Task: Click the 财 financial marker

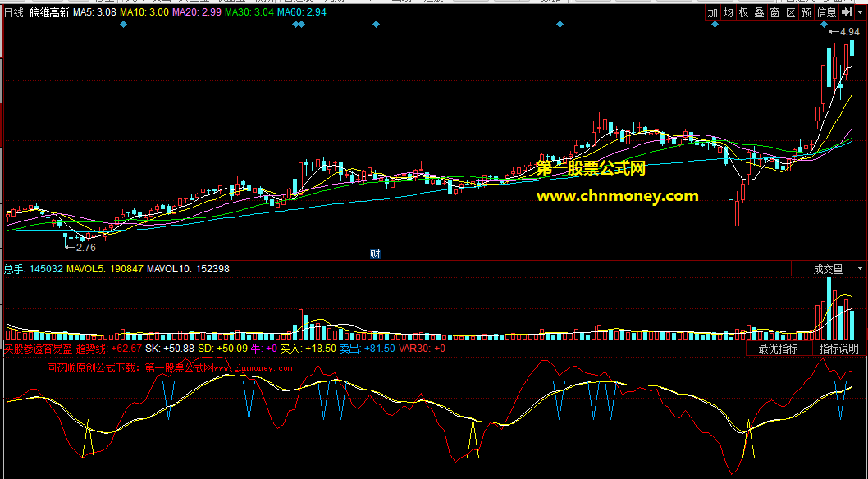Action: [x=375, y=254]
